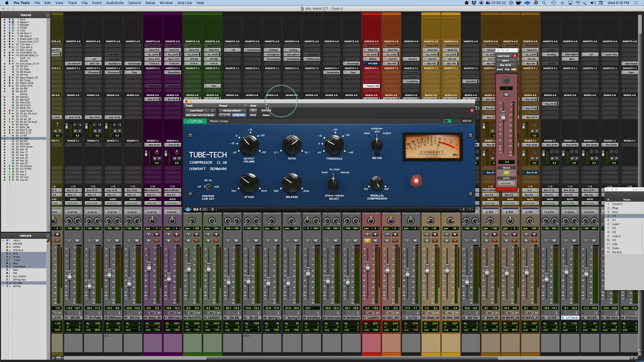Viewport: 644px width, 362px height.
Task: Click the Release knob on Tube-Tech
Action: (x=292, y=183)
